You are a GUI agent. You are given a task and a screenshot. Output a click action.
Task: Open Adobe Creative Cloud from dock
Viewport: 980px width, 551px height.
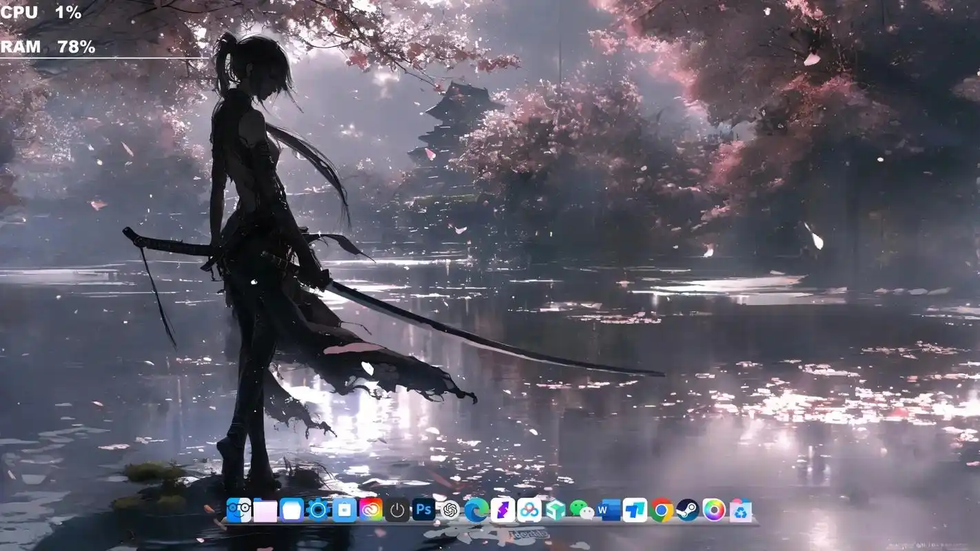tap(371, 510)
